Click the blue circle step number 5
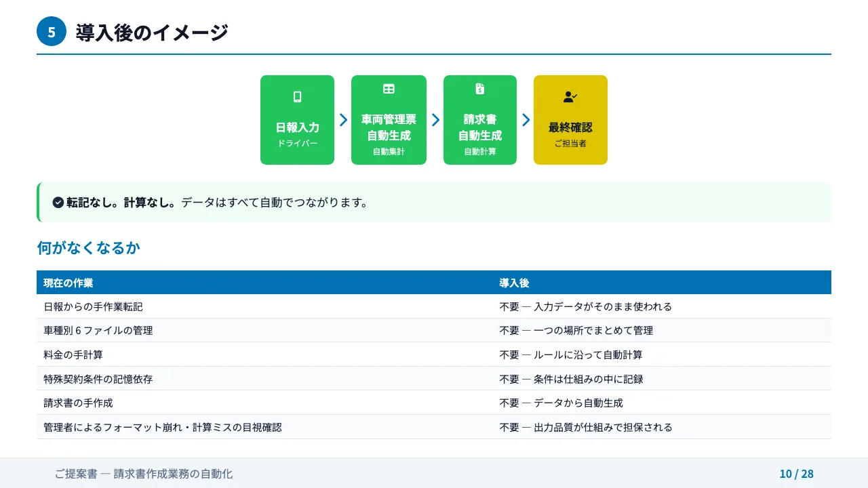 point(52,31)
